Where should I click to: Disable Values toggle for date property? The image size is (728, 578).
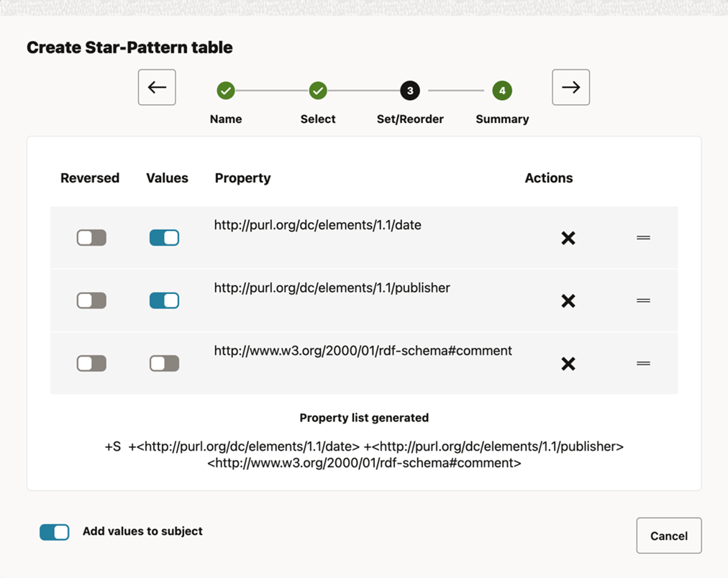click(x=164, y=238)
